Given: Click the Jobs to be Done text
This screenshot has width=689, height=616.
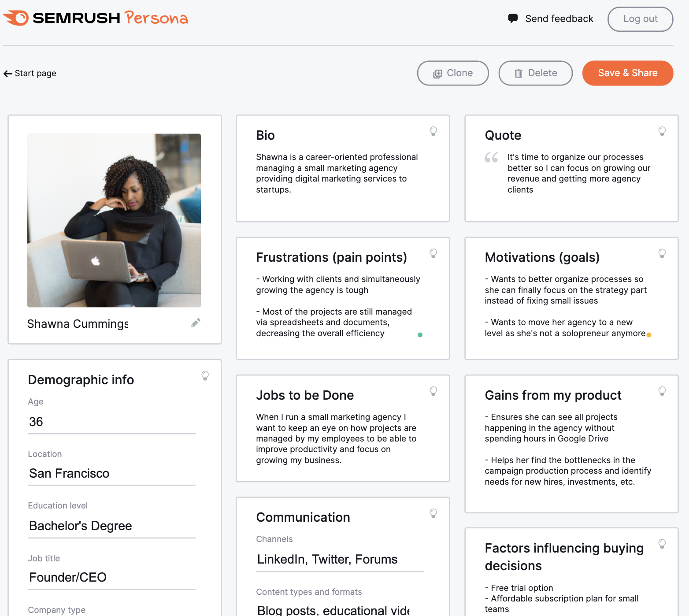Looking at the screenshot, I should [336, 438].
